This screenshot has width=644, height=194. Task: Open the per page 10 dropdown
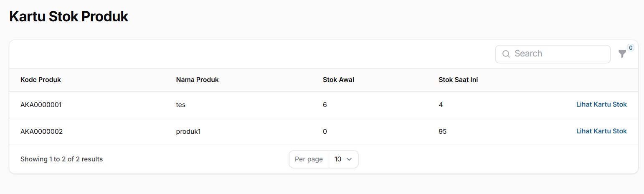click(x=343, y=159)
